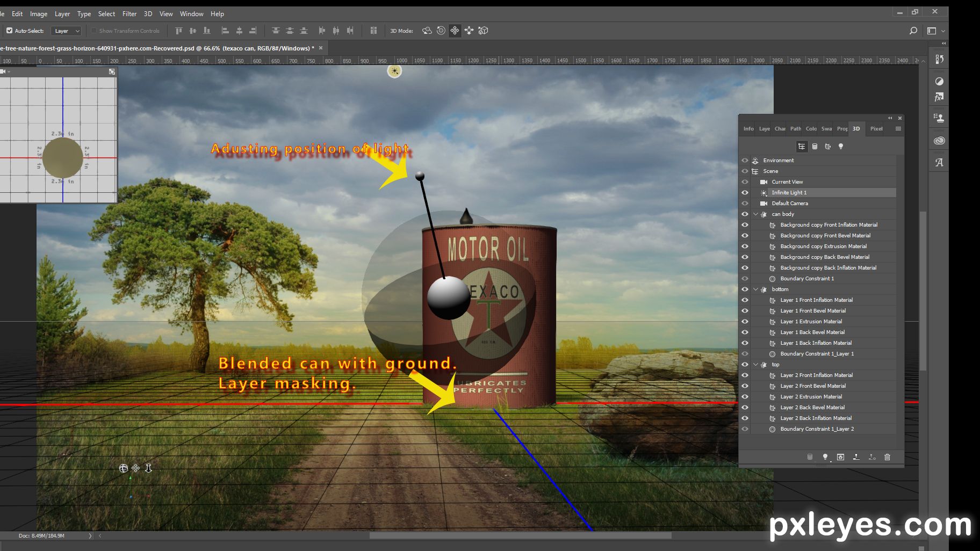The image size is (980, 551).
Task: Toggle visibility of the Environment row
Action: pos(745,160)
